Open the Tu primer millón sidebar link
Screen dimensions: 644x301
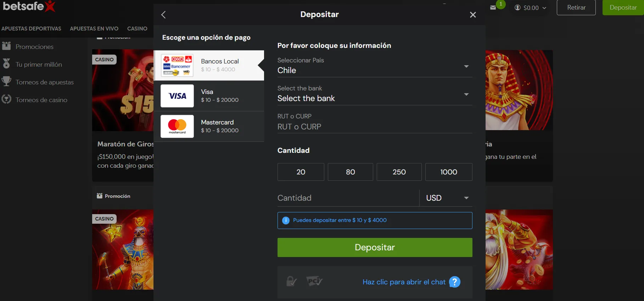[x=39, y=64]
